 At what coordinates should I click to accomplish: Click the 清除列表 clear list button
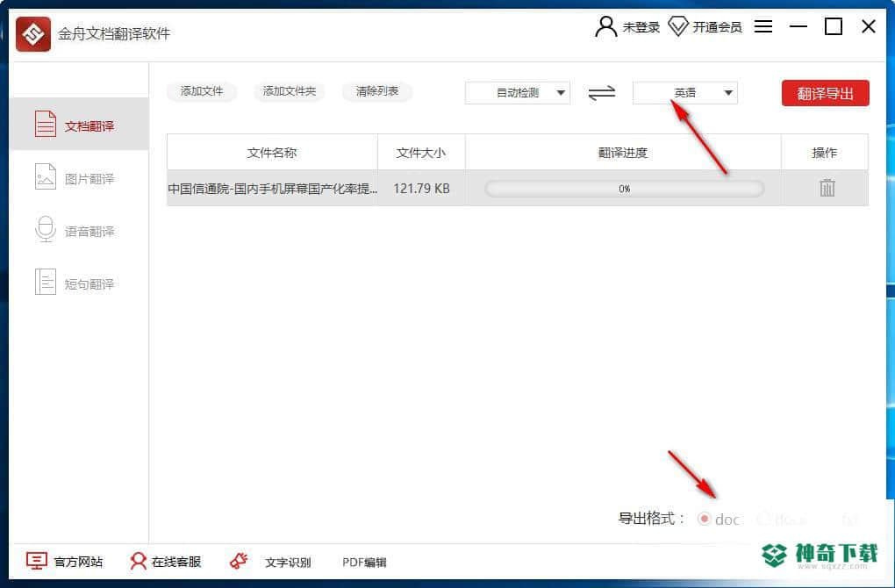[x=376, y=91]
